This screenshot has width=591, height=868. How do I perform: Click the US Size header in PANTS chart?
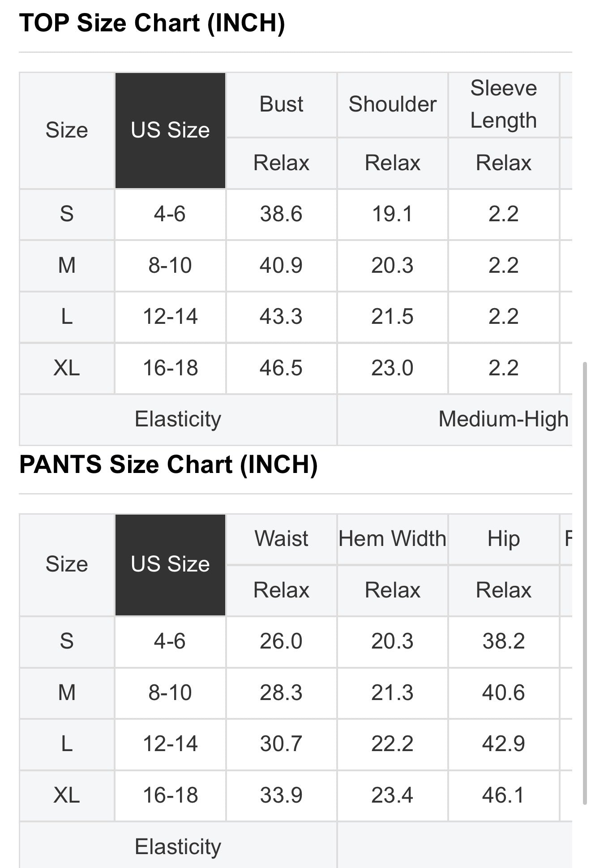point(170,564)
